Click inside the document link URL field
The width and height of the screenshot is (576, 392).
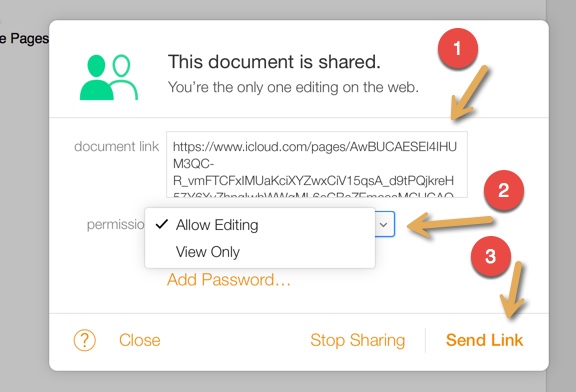pyautogui.click(x=317, y=164)
